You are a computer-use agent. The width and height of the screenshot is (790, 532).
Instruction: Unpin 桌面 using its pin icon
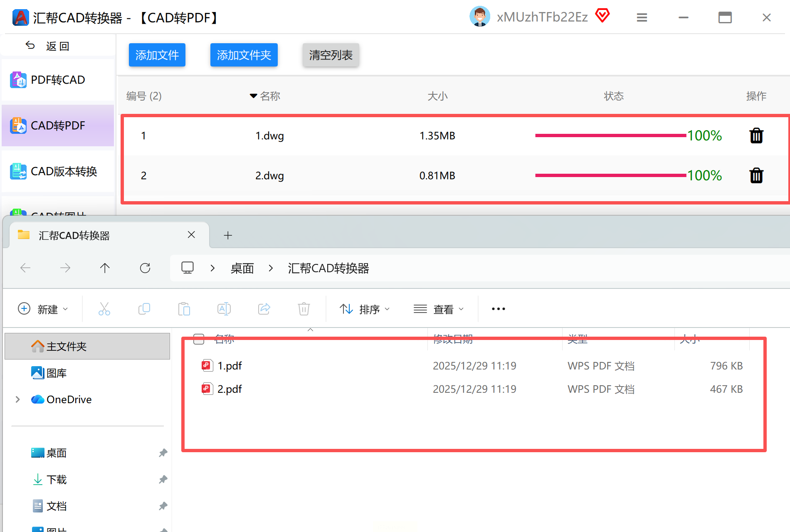click(163, 453)
